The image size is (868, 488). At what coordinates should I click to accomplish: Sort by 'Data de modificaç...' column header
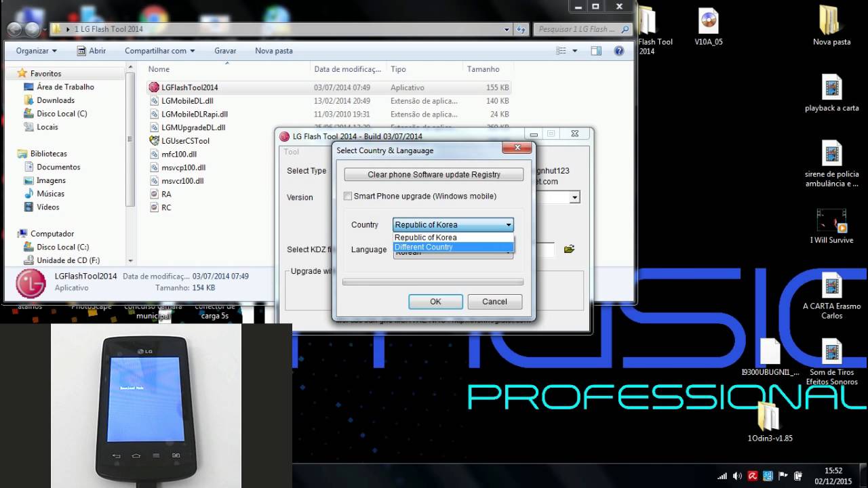click(348, 69)
